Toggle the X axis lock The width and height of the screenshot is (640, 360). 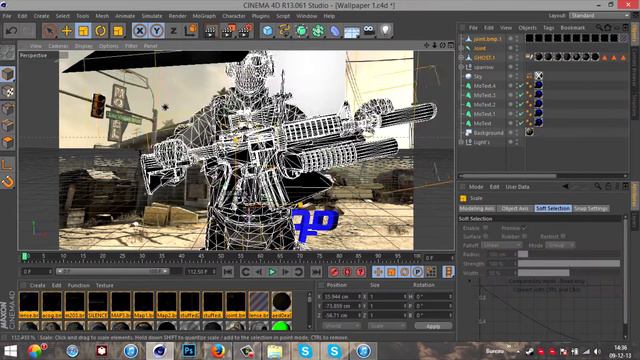140,31
